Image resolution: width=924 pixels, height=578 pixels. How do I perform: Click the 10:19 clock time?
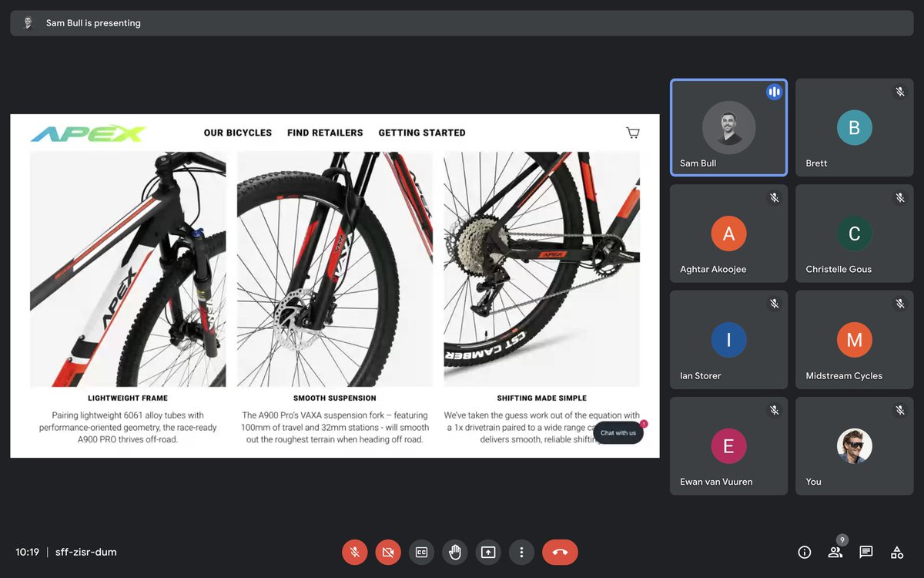tap(27, 552)
